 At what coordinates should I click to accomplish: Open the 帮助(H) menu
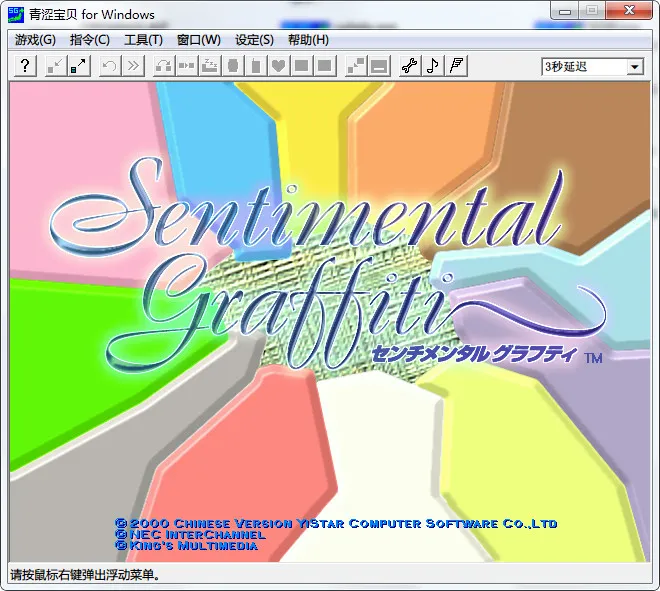(x=308, y=40)
